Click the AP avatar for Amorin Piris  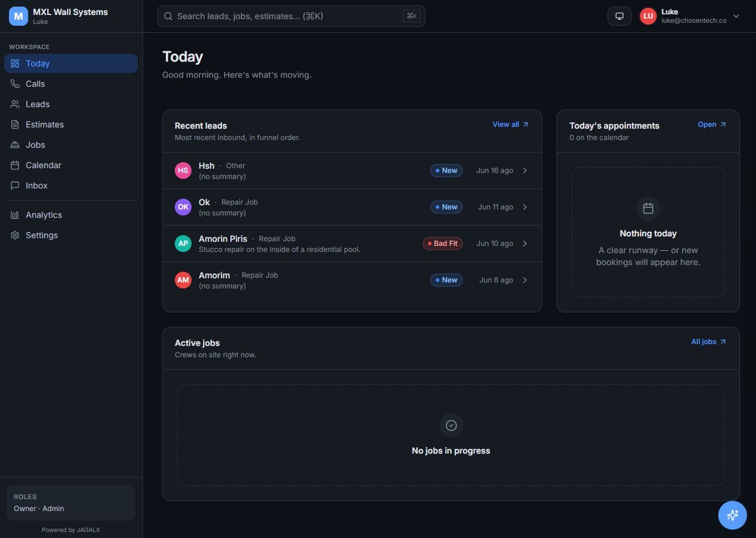[x=183, y=244]
